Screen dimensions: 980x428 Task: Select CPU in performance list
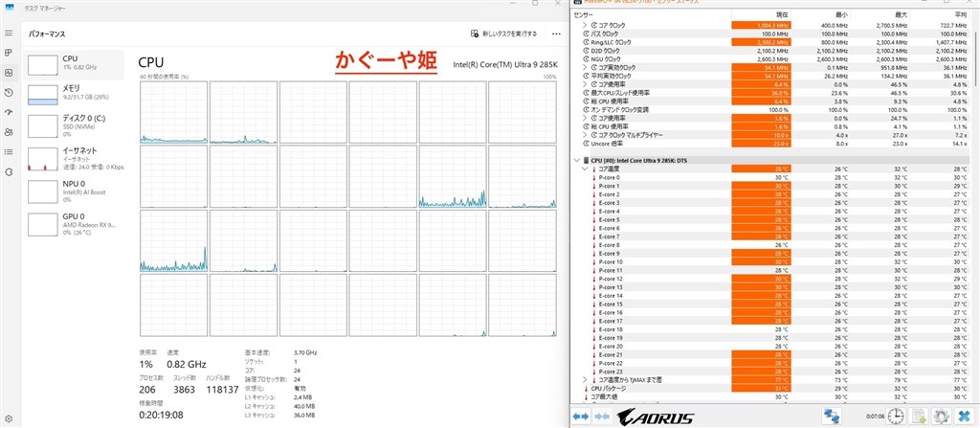point(74,65)
